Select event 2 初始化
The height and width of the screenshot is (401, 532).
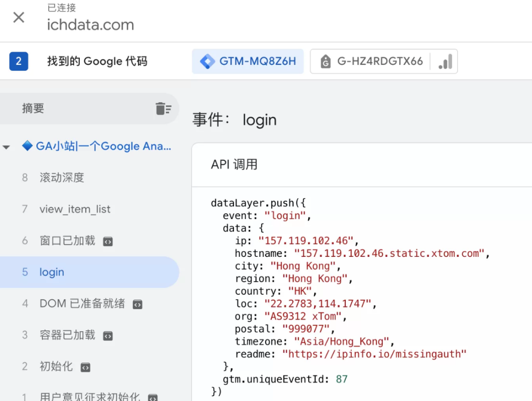pyautogui.click(x=89, y=367)
